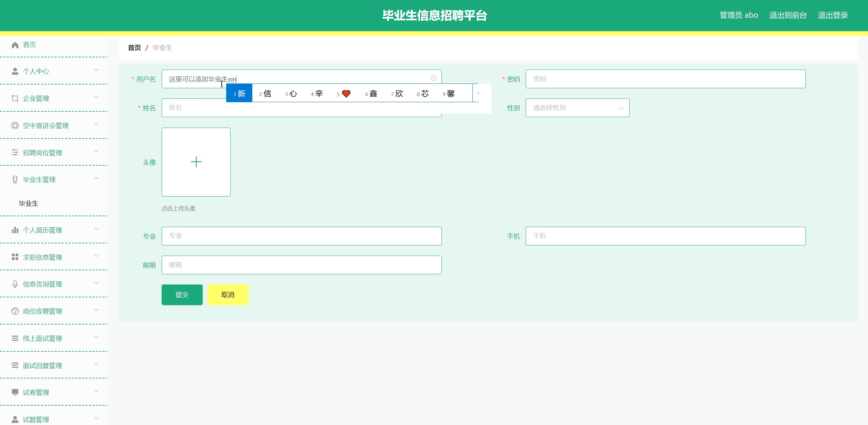
Task: Click the microphone icon beside 信息咨询管理
Action: click(x=15, y=284)
